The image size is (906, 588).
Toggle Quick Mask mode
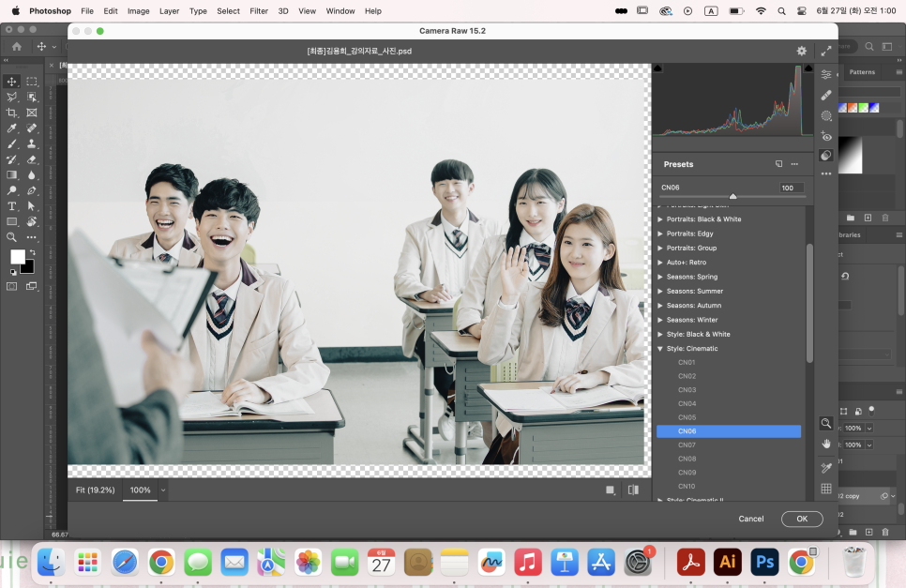[11, 286]
